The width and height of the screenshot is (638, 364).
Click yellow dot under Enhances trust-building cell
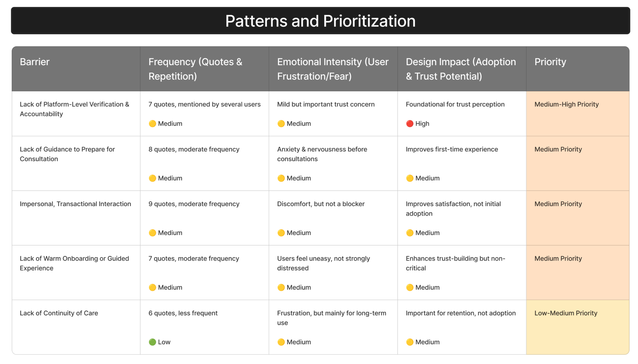tap(410, 287)
